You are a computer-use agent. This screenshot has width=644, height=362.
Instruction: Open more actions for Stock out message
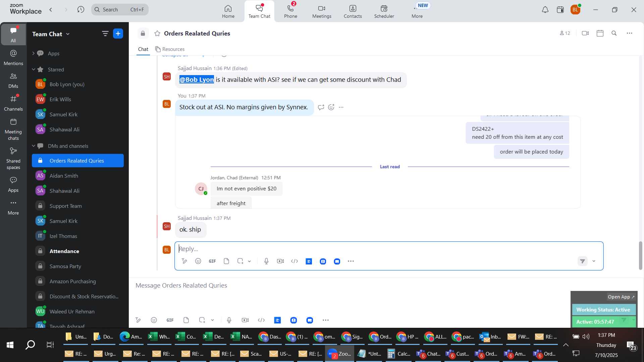coord(341,107)
